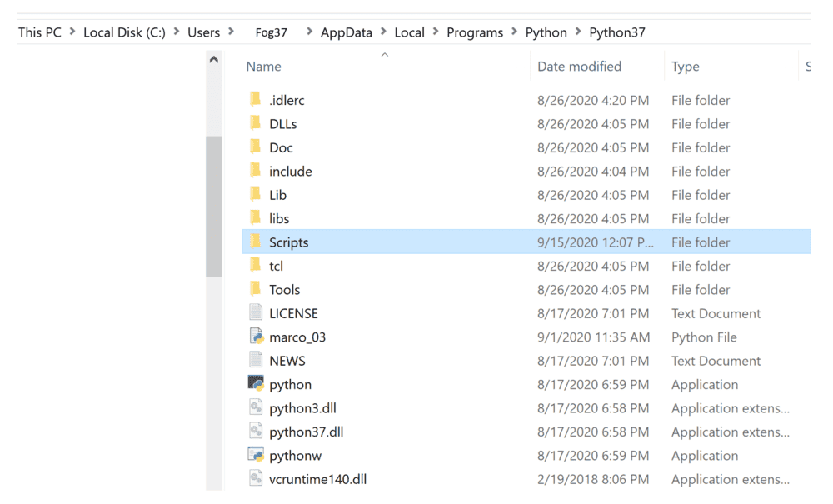Screen dimensions: 833x504
Task: Click the vcruntime140.dll file icon
Action: coord(257,479)
